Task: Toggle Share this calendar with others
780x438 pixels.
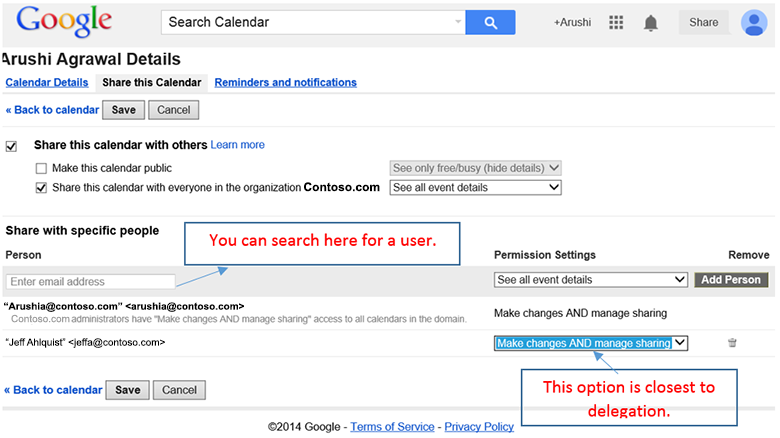Action: (x=12, y=146)
